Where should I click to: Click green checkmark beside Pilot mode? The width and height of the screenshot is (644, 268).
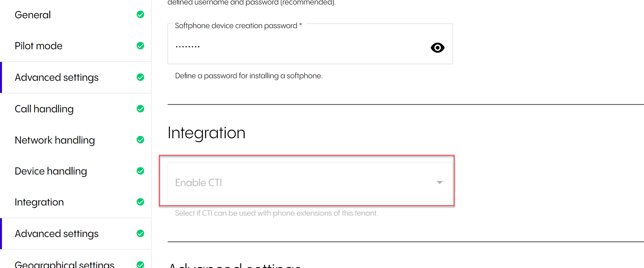(140, 46)
